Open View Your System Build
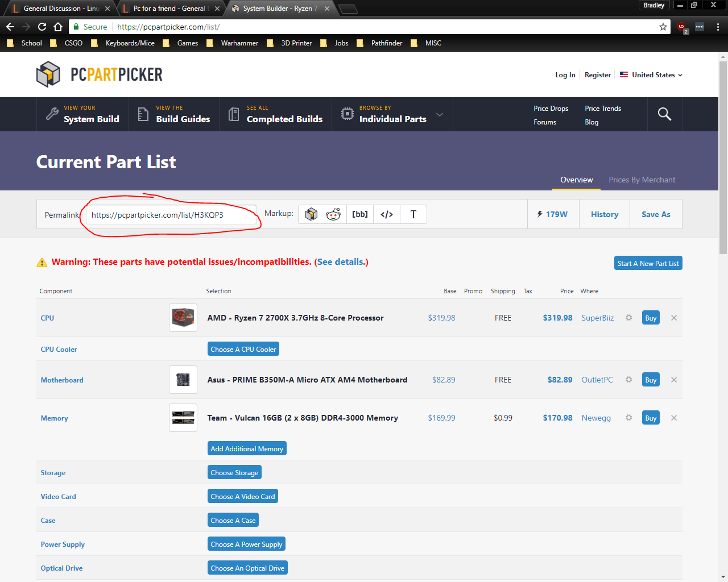Image resolution: width=728 pixels, height=582 pixels. point(83,114)
